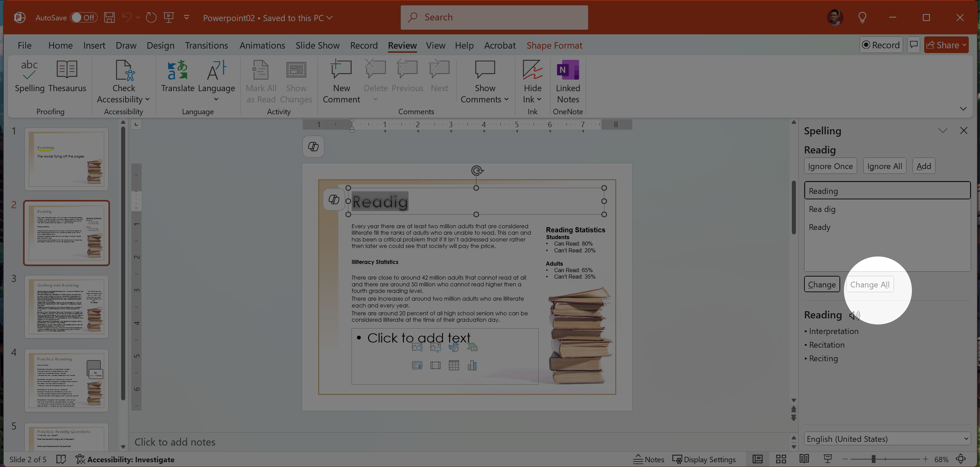The width and height of the screenshot is (980, 467).
Task: Switch to Shape Format tab
Action: click(x=554, y=45)
